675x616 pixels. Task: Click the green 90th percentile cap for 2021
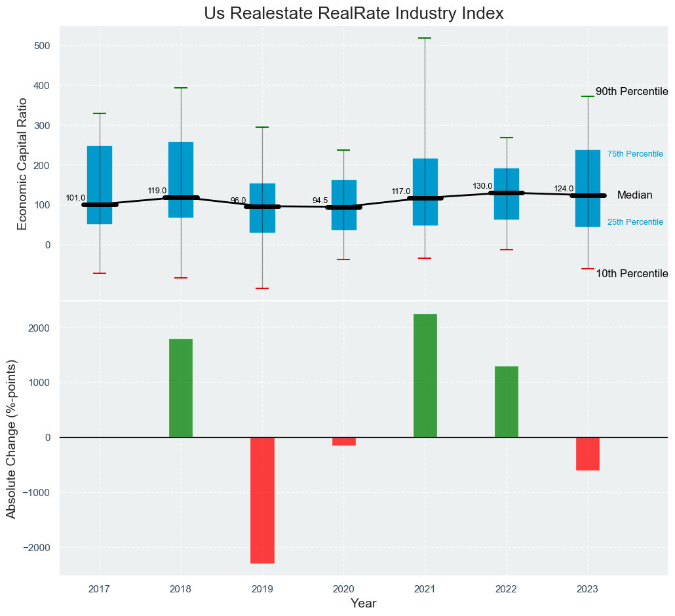click(425, 38)
